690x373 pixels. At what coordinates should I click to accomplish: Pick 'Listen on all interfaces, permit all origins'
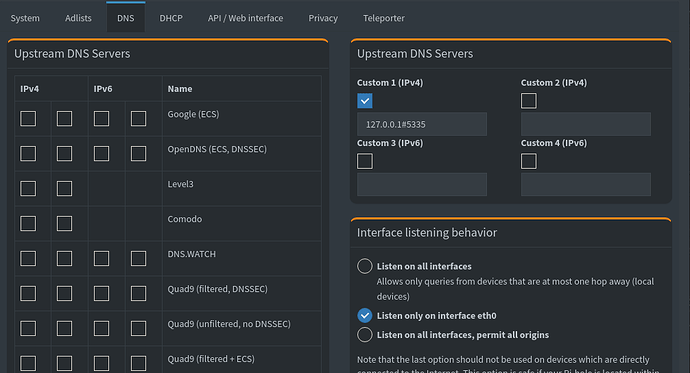pos(365,335)
